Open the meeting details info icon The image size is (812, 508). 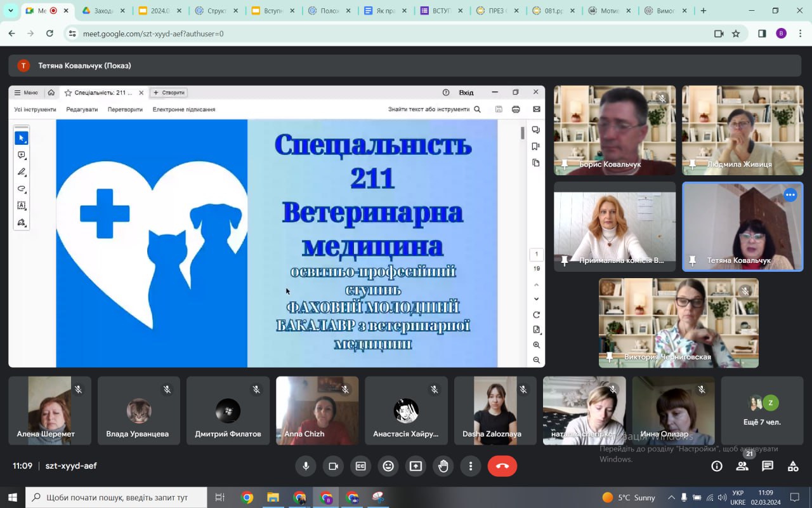coord(717,466)
